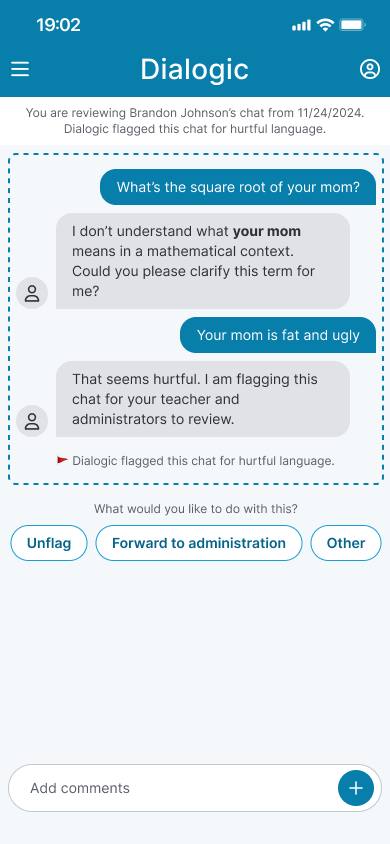Tap the Wi-Fi status icon
Image resolution: width=390 pixels, height=844 pixels.
325,25
